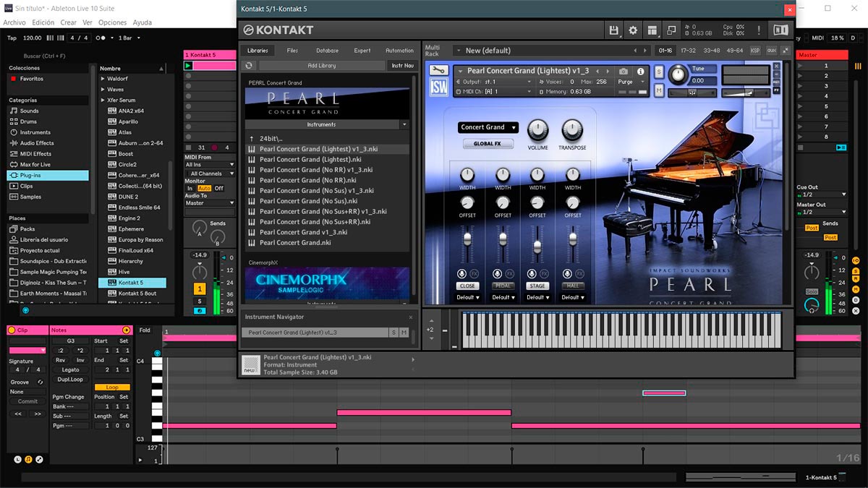Toggle clip Loop button
This screenshot has height=488, width=868.
point(112,388)
